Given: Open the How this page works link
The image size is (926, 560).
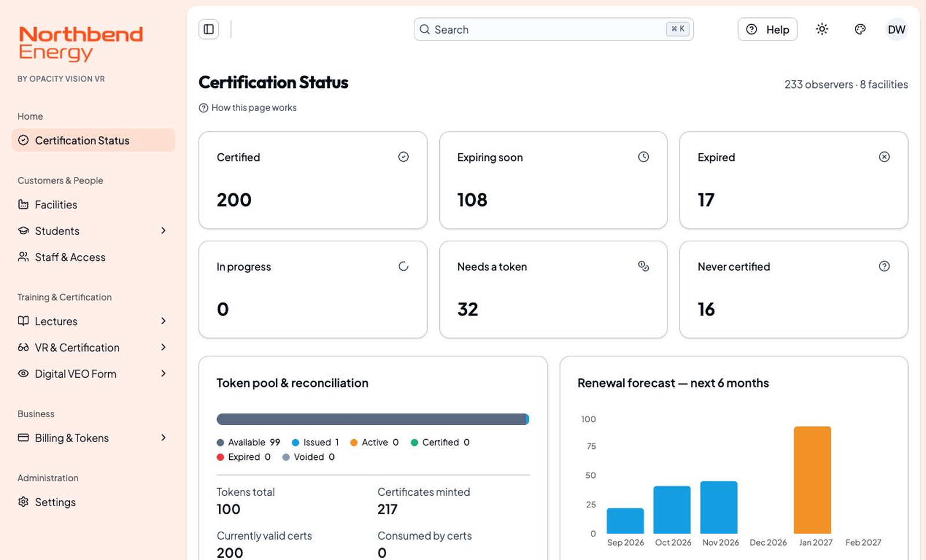Looking at the screenshot, I should pyautogui.click(x=248, y=108).
